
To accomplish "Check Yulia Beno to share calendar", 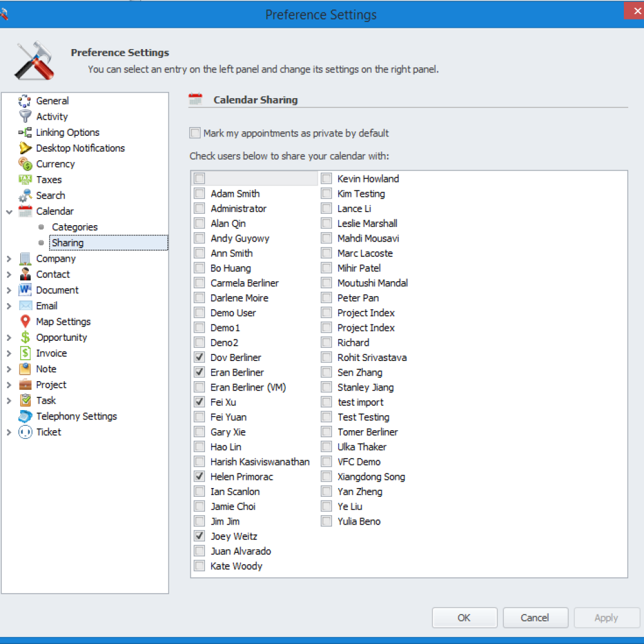I will click(x=326, y=521).
